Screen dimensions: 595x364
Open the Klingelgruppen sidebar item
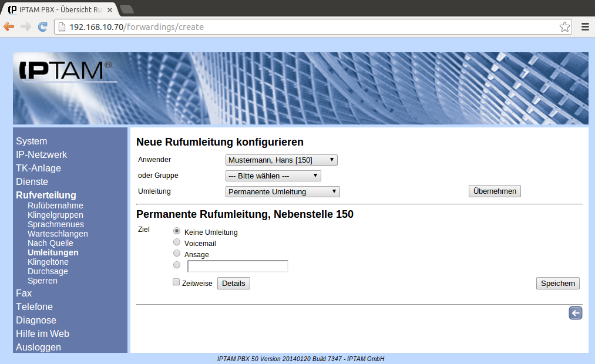pos(55,215)
